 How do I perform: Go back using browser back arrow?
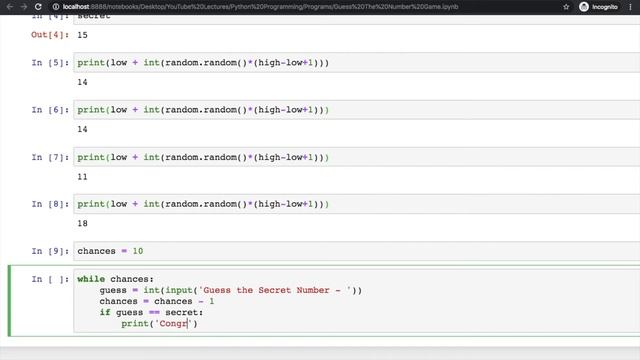coord(10,7)
